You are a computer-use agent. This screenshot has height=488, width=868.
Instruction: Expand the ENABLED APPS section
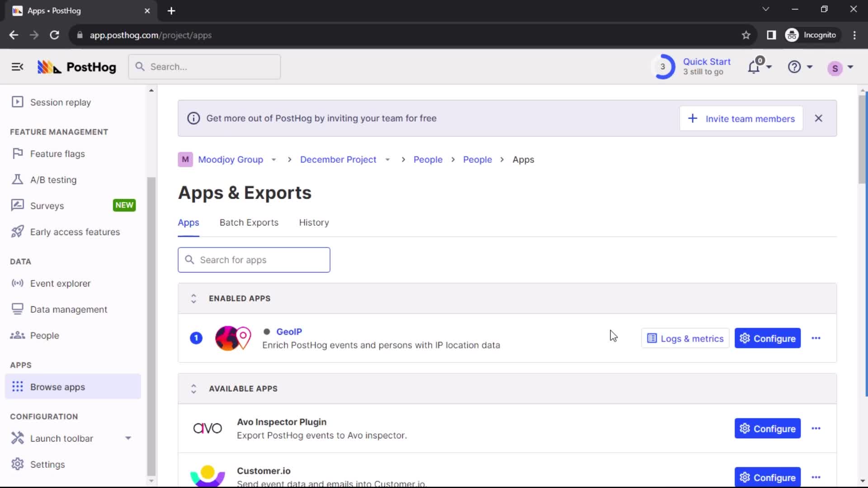pyautogui.click(x=193, y=299)
